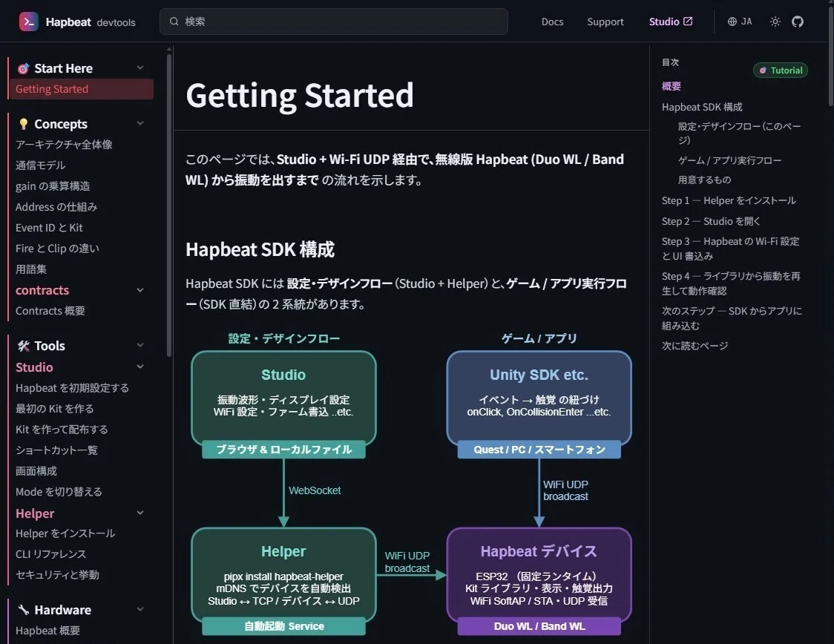Jump to 次のステップ contents entry

tap(732, 318)
